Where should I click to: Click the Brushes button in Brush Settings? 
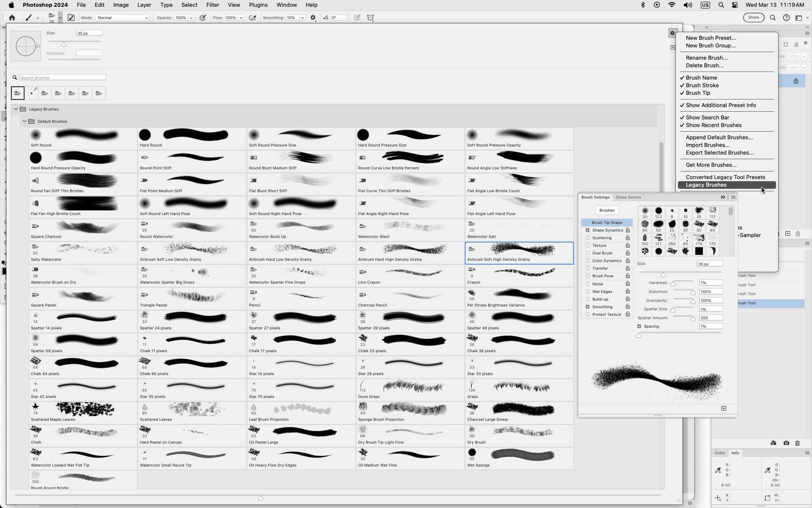click(x=606, y=210)
